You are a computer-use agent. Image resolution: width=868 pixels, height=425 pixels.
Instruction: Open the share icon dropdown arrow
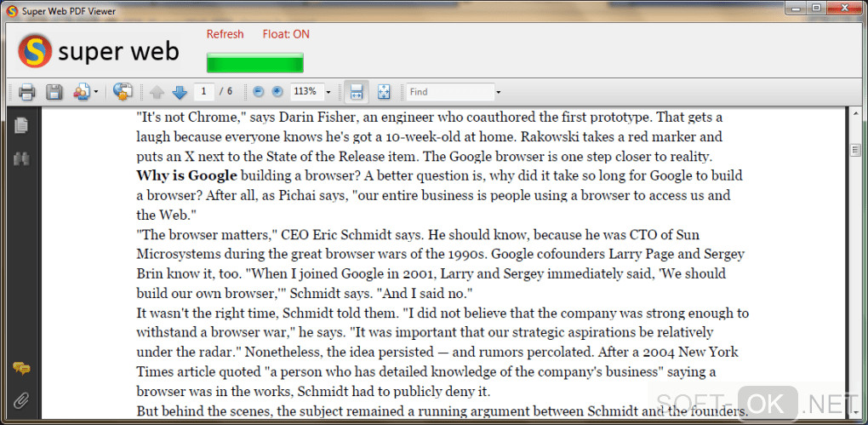(96, 92)
